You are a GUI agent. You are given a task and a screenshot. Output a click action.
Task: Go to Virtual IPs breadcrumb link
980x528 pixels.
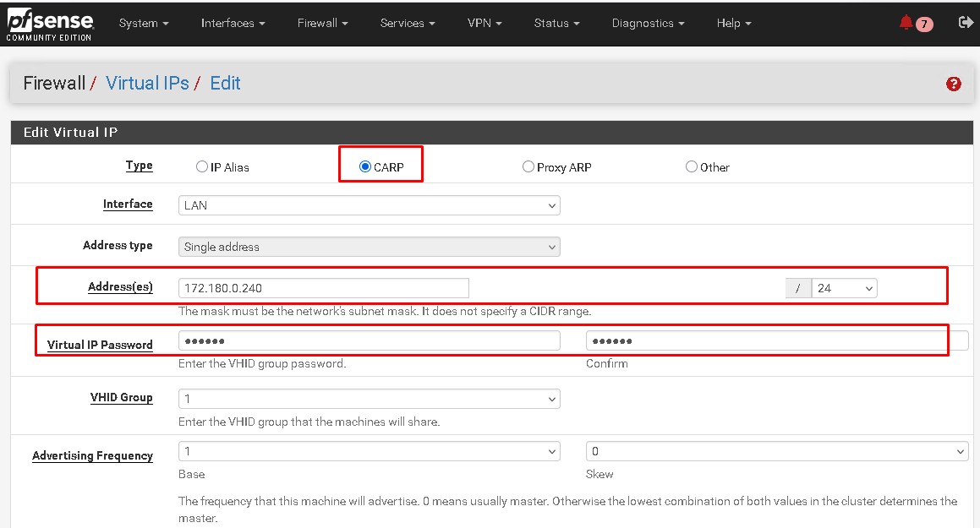click(x=147, y=83)
